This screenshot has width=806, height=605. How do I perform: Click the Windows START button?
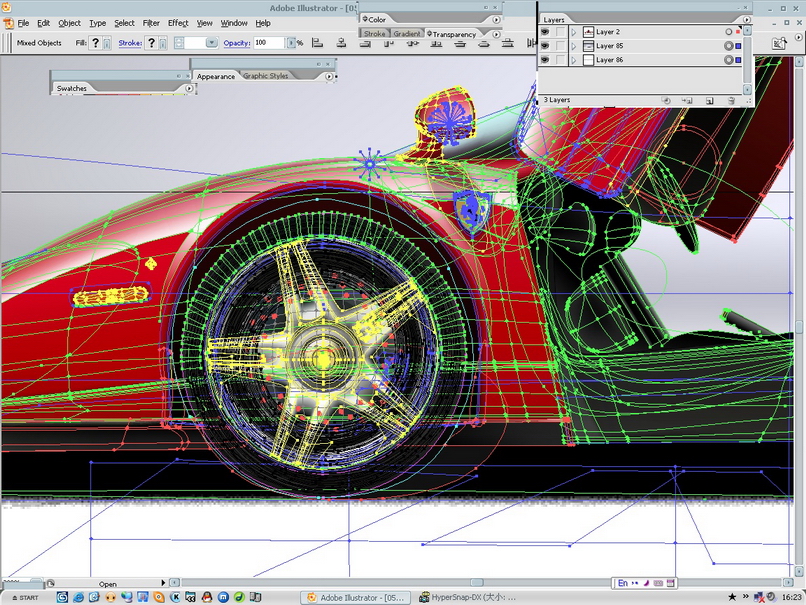pyautogui.click(x=25, y=597)
